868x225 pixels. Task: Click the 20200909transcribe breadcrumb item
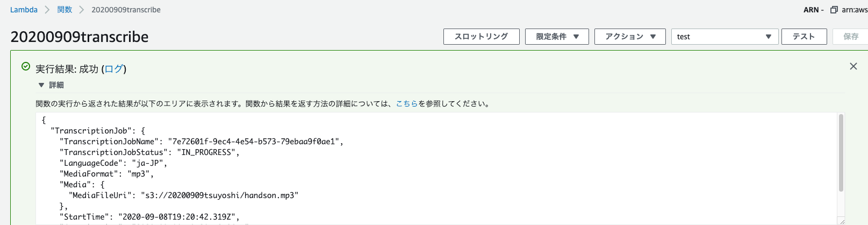[126, 10]
